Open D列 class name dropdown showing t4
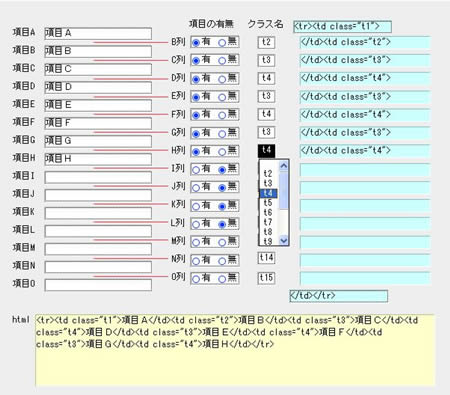450x395 pixels. [x=266, y=78]
